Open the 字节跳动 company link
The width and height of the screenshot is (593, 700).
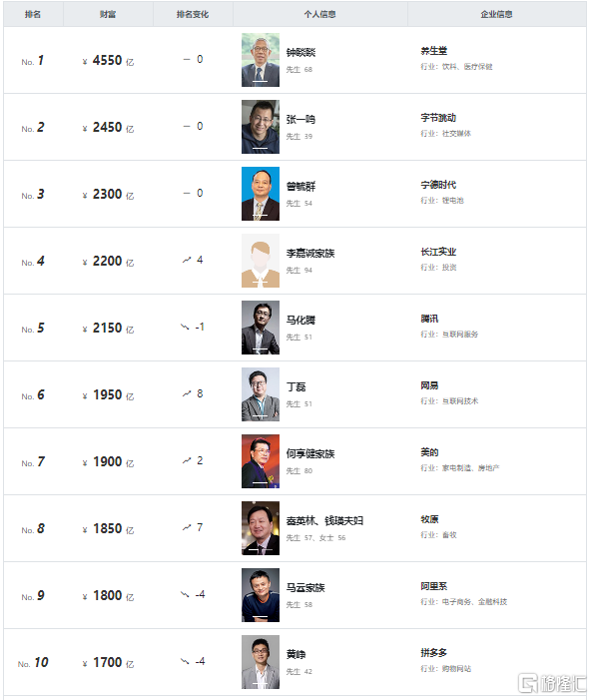tap(438, 118)
